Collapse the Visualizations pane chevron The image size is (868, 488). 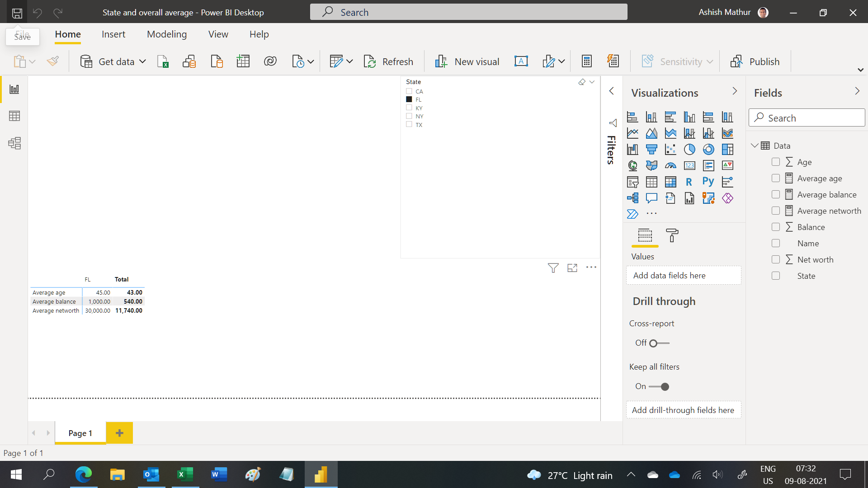[735, 91]
